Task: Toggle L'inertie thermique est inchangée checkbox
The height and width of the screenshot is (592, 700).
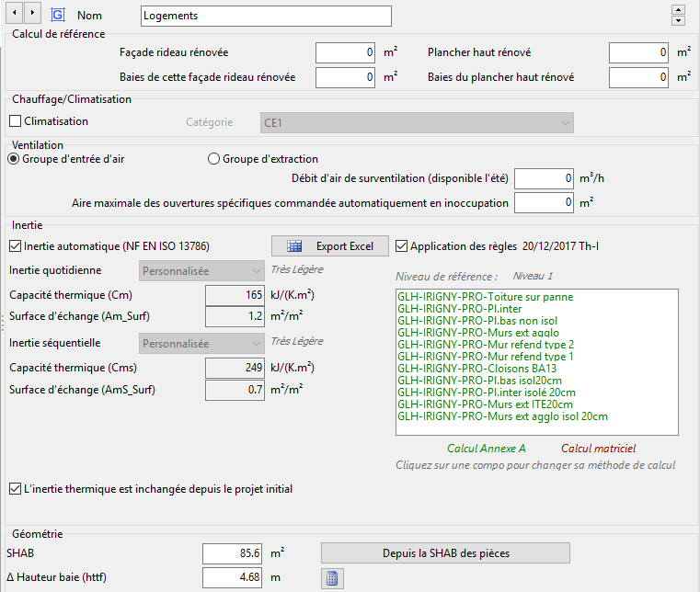Action: [16, 489]
